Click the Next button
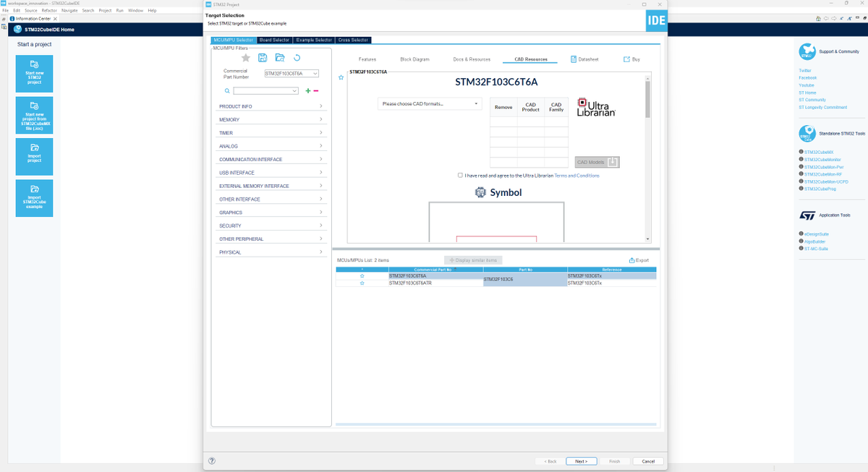Viewport: 868px width, 472px height. click(581, 461)
